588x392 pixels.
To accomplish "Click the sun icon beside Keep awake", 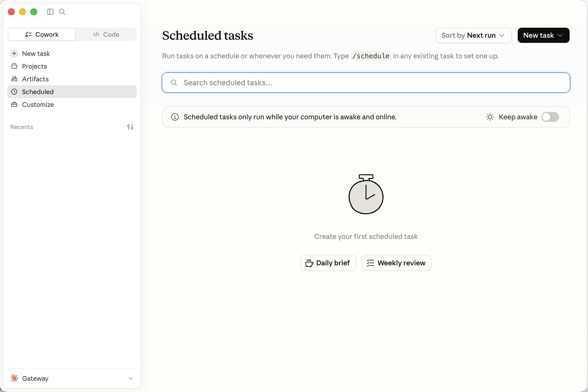I will pyautogui.click(x=490, y=117).
